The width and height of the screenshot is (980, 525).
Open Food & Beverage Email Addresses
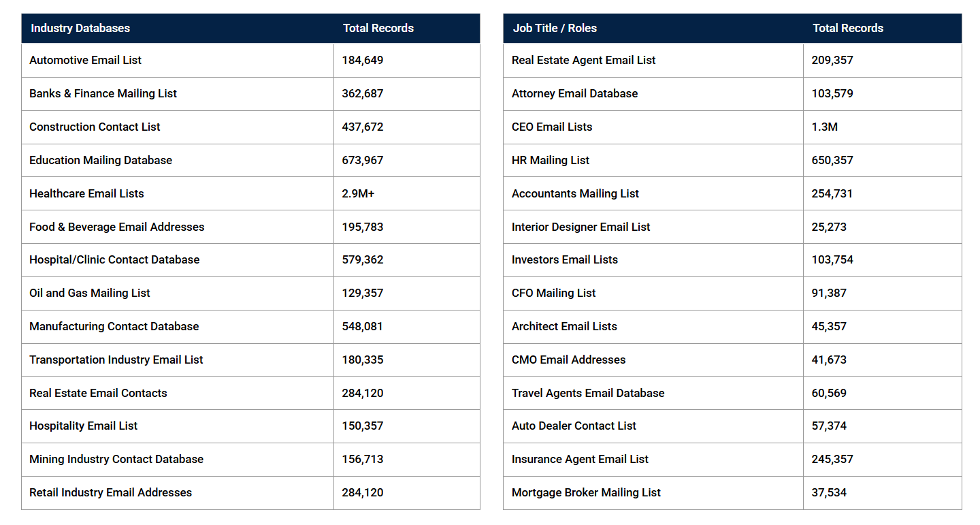(116, 227)
